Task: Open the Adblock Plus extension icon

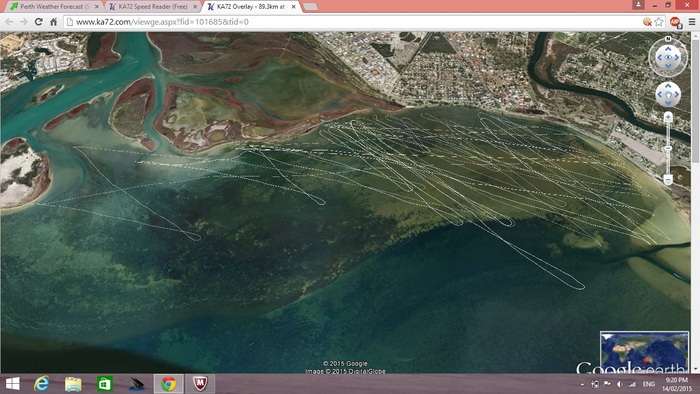Action: (x=675, y=21)
